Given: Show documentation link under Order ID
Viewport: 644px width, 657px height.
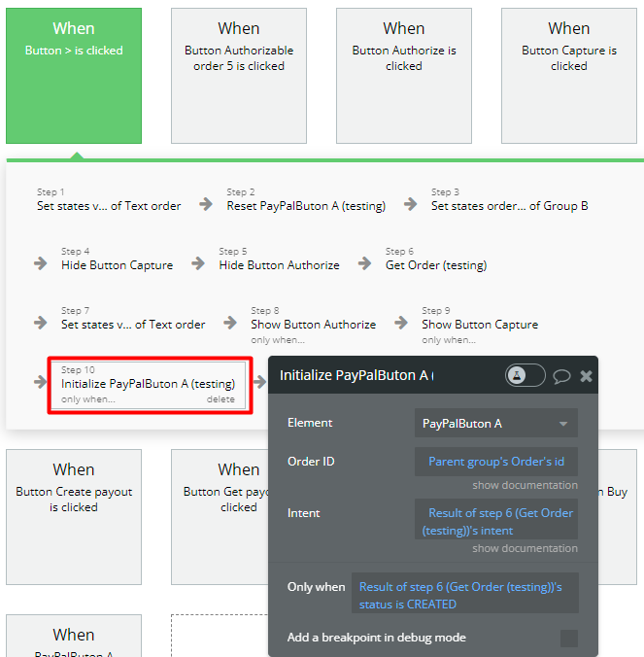Looking at the screenshot, I should [x=525, y=485].
